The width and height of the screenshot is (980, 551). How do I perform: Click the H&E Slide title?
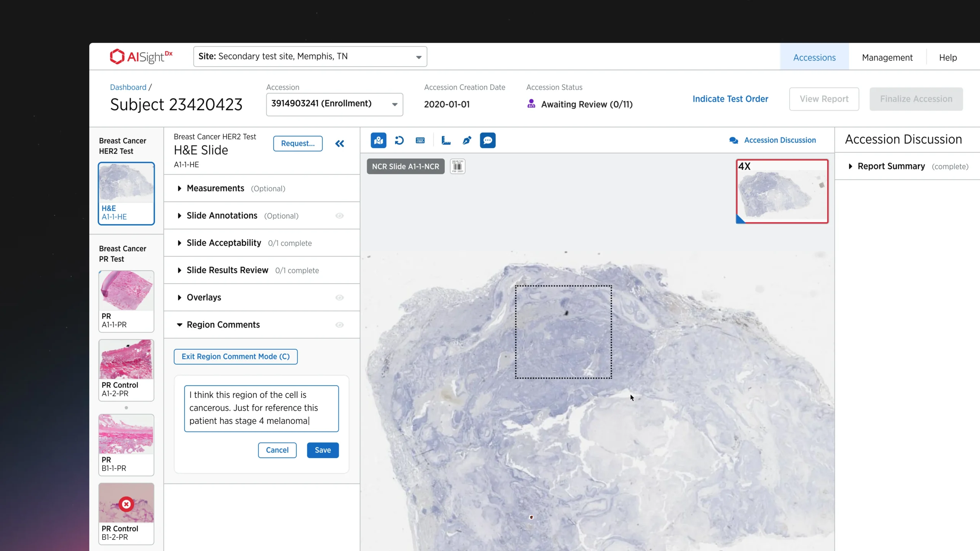(x=201, y=150)
